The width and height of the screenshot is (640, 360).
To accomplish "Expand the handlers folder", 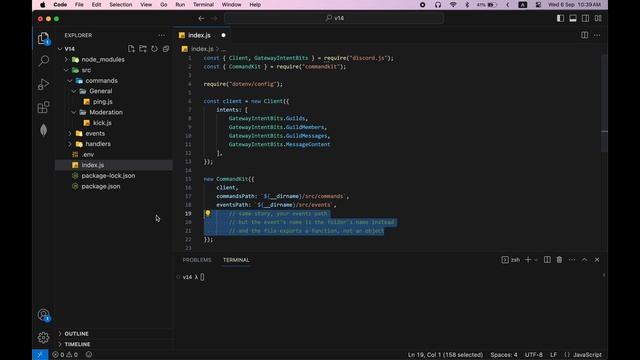I will coord(70,144).
